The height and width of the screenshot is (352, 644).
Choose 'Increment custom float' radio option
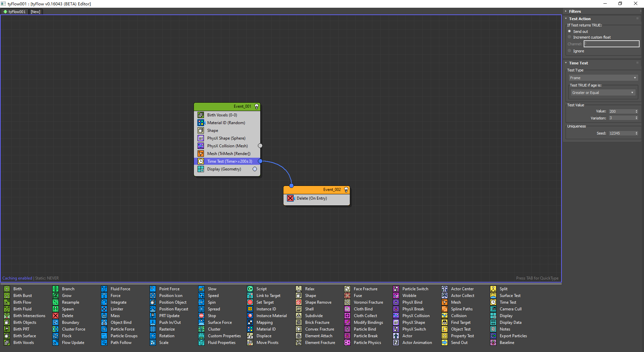click(569, 37)
